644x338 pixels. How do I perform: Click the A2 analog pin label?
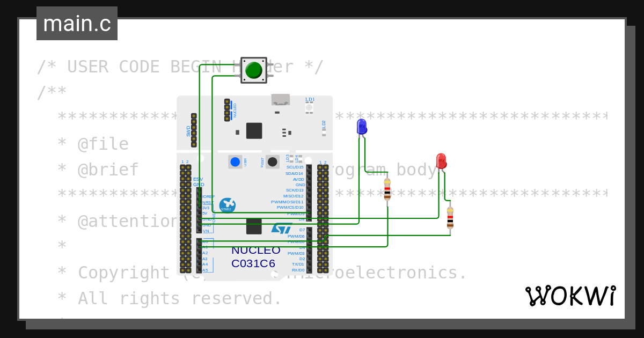click(x=205, y=253)
